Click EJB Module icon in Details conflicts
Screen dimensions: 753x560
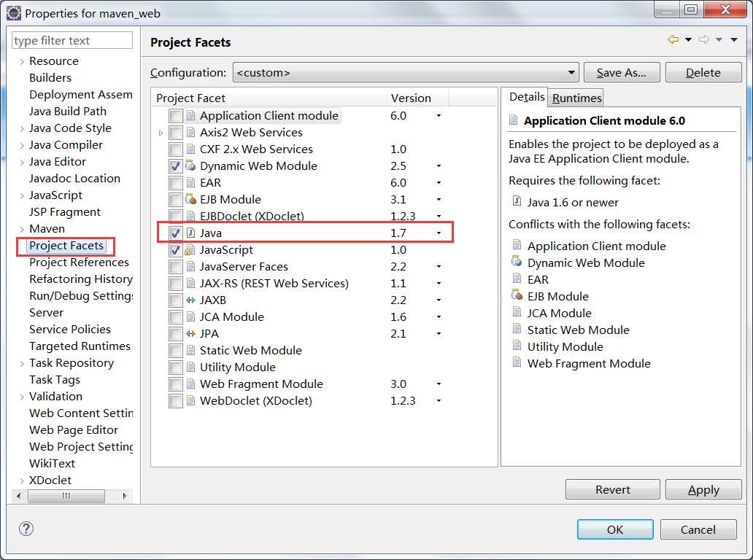(517, 295)
